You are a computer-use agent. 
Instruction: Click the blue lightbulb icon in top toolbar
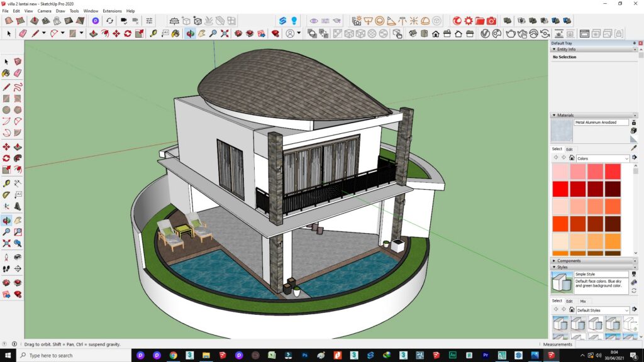click(x=294, y=21)
